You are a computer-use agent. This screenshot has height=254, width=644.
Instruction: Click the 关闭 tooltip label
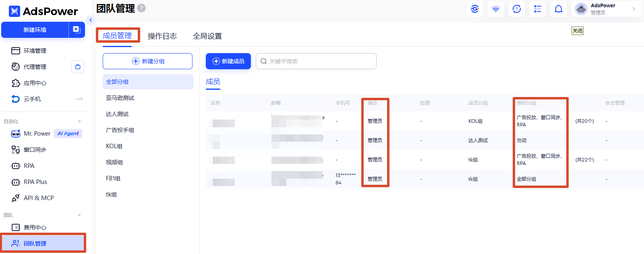(x=578, y=31)
